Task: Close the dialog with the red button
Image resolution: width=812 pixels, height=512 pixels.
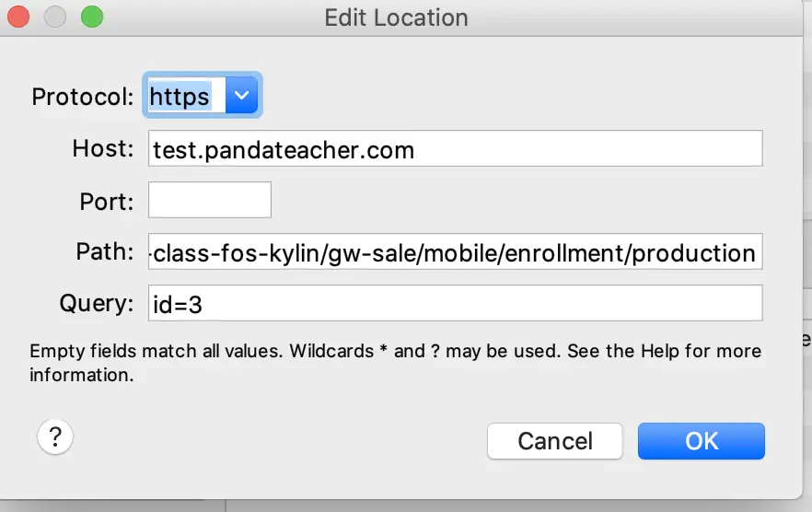Action: coord(18,17)
